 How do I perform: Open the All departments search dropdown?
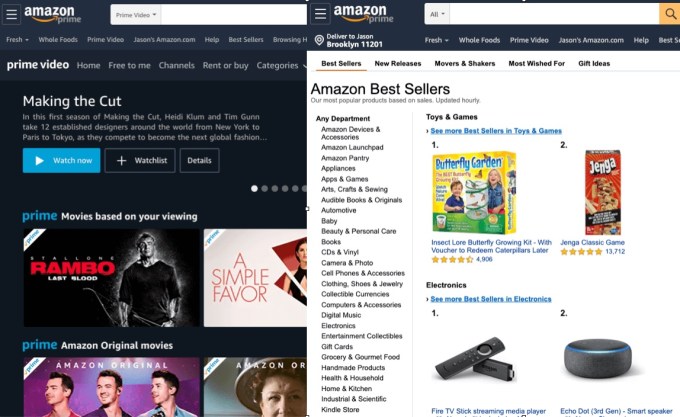click(x=437, y=14)
